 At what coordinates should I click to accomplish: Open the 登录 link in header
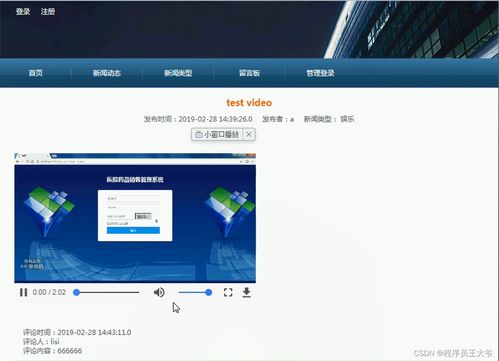coord(23,12)
